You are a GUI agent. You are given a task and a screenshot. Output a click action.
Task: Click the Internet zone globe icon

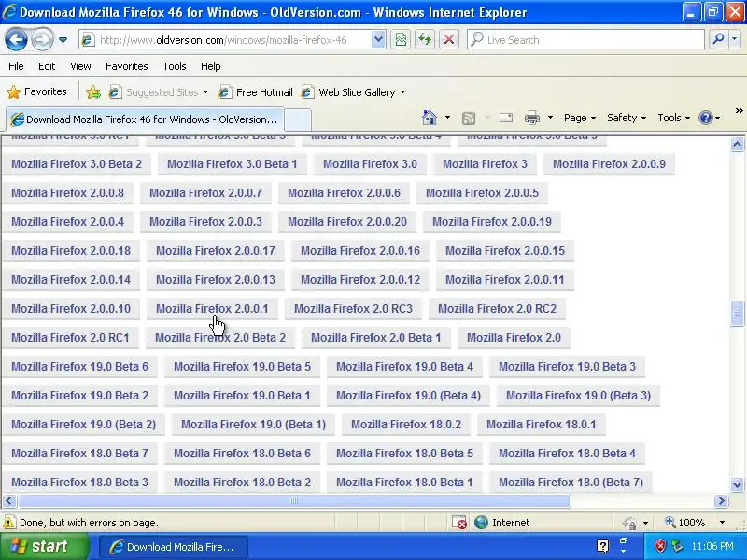pyautogui.click(x=481, y=523)
